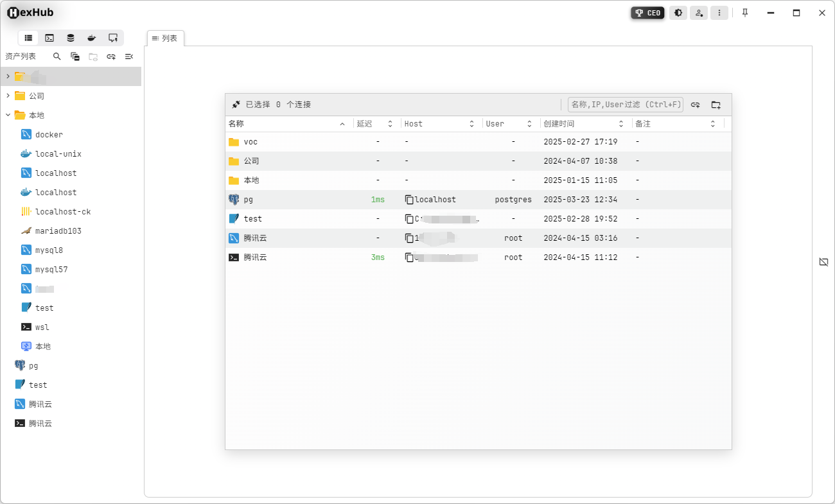Pin the window using the pin icon

745,13
